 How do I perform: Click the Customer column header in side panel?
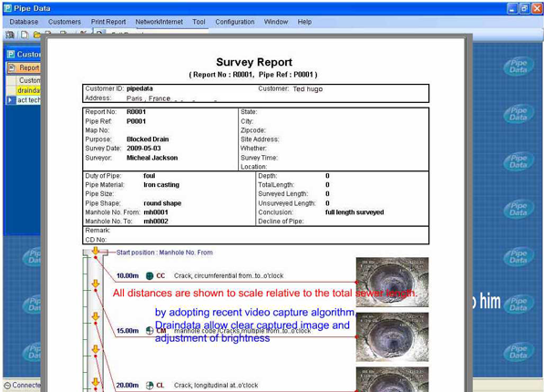click(29, 80)
